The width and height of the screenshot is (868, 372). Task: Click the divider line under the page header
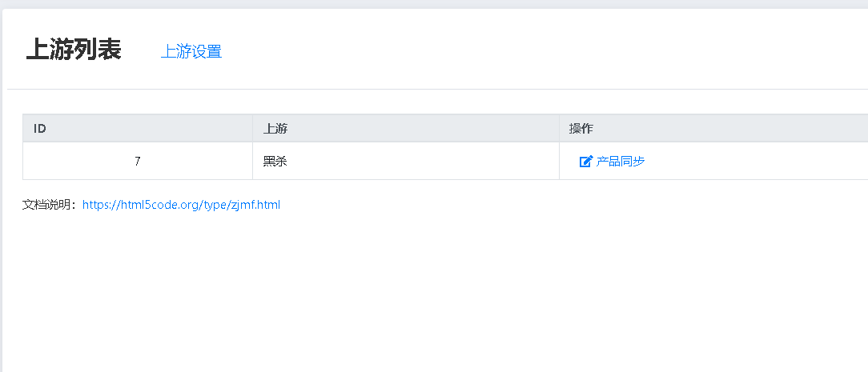coord(437,89)
